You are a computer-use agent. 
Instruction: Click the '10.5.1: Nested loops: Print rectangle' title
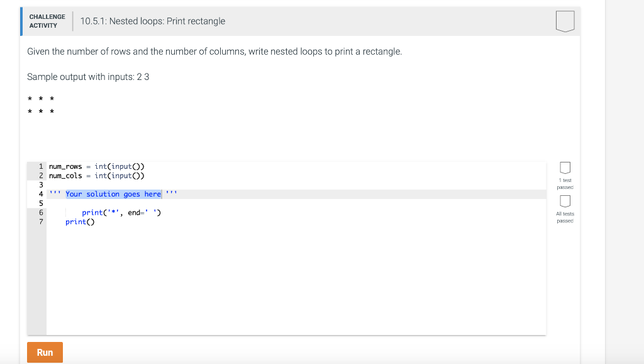152,21
